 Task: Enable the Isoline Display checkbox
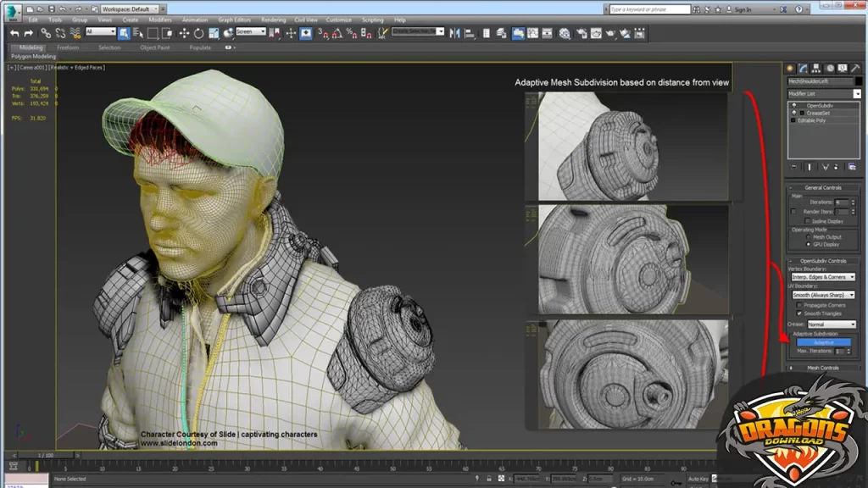click(807, 219)
